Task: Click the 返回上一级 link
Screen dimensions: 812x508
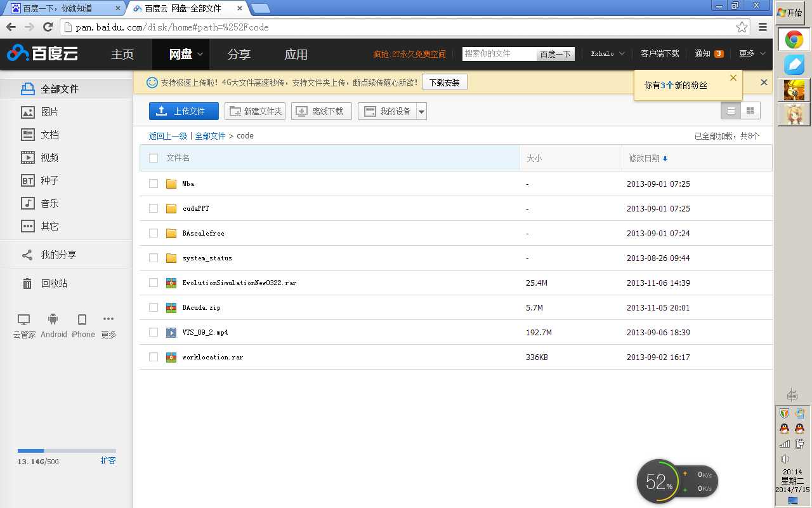Action: coord(167,136)
